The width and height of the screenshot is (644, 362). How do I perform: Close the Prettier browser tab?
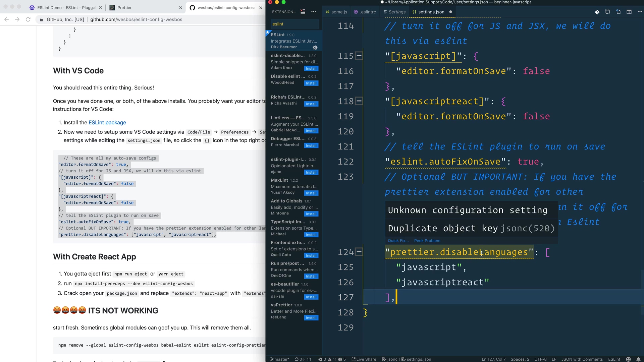(x=180, y=8)
